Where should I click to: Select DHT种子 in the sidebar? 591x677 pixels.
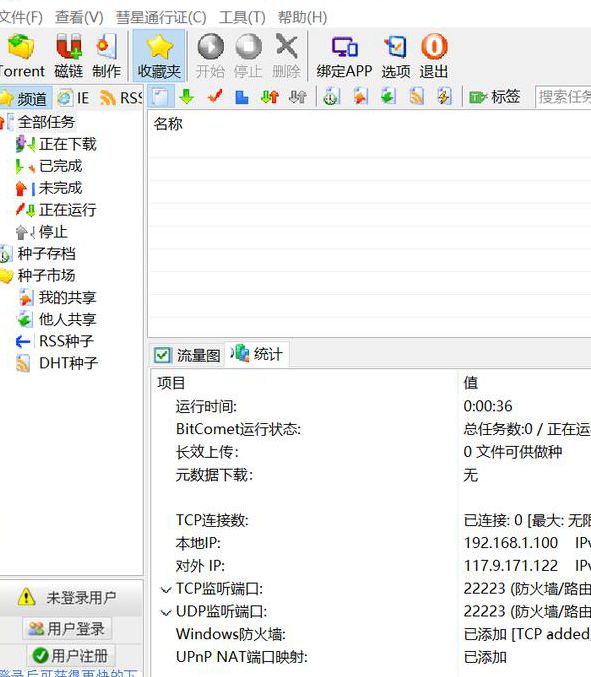coord(68,363)
